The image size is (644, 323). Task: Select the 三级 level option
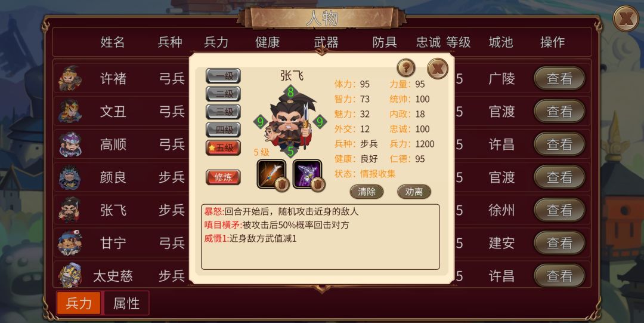[x=223, y=112]
